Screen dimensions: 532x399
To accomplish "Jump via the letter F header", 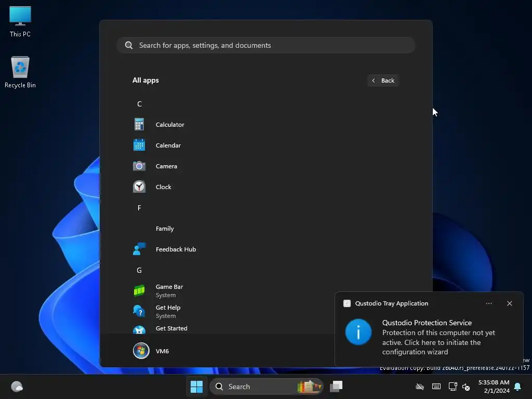I will coord(139,208).
